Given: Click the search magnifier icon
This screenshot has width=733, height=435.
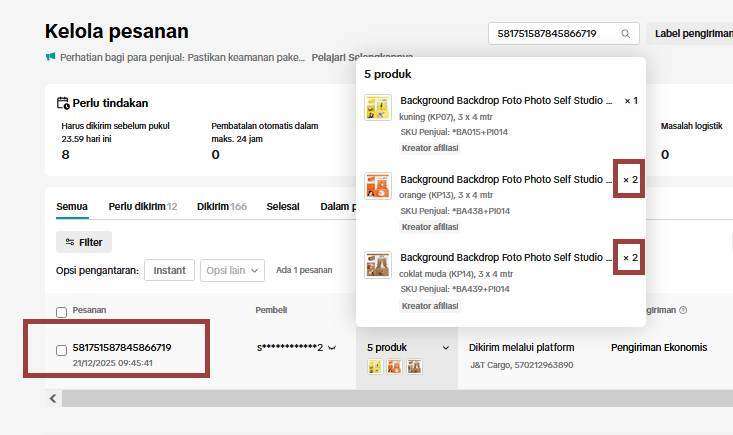Looking at the screenshot, I should 626,34.
